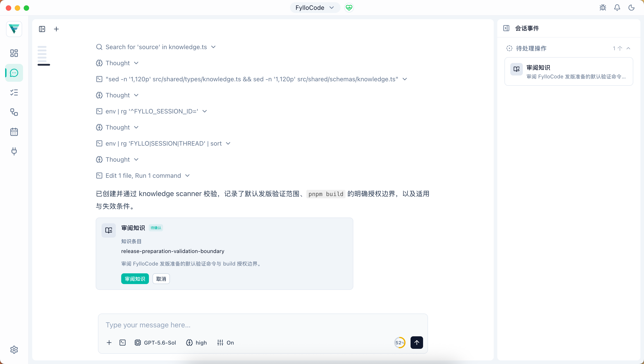Expand Search for 'source' in knowledge.ts
Screen dimensions: 644x364
156,47
